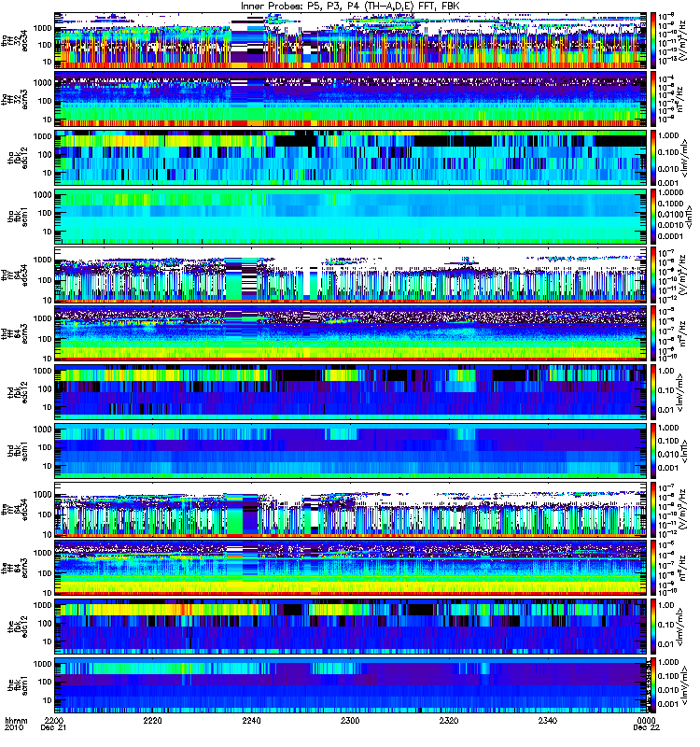This screenshot has width=700, height=747.
Task: Click the the fff 64 edc34 spectrogram panel
Action: click(350, 509)
